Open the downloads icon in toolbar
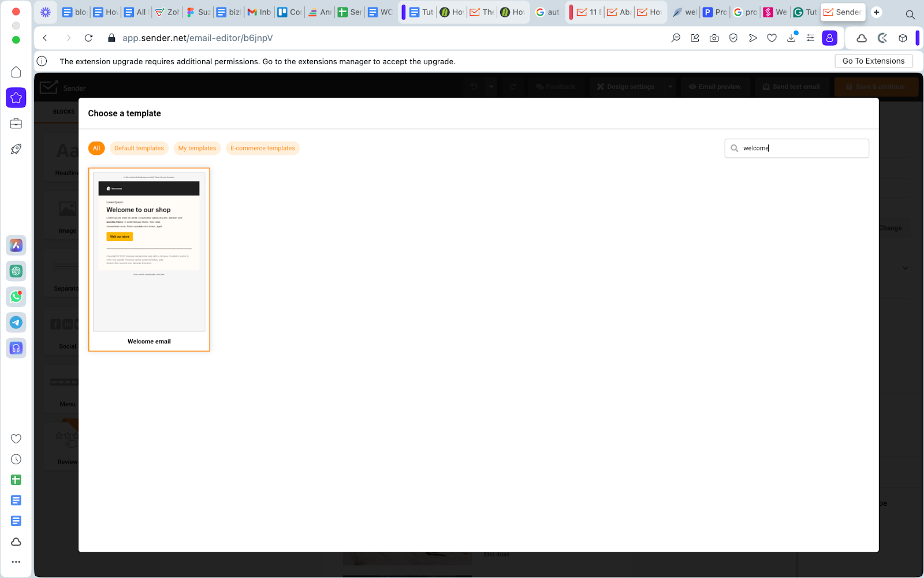This screenshot has width=924, height=578. click(791, 38)
